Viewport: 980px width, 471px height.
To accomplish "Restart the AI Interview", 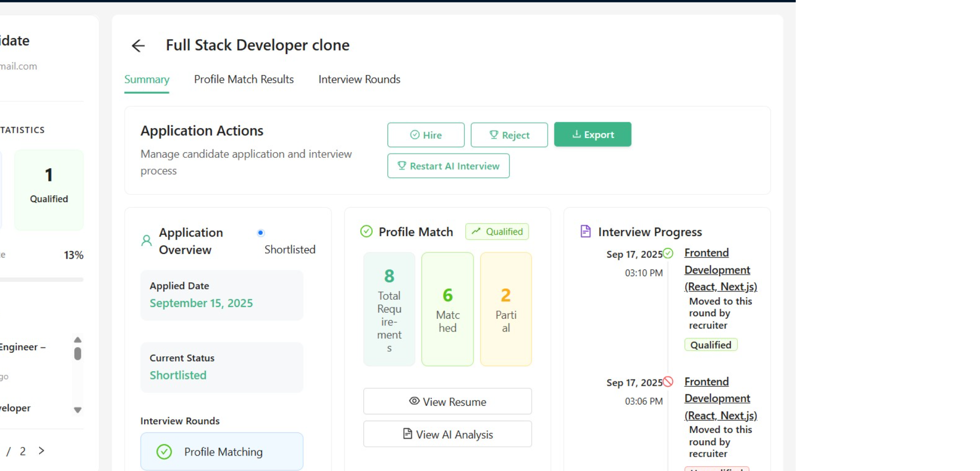I will pyautogui.click(x=448, y=166).
